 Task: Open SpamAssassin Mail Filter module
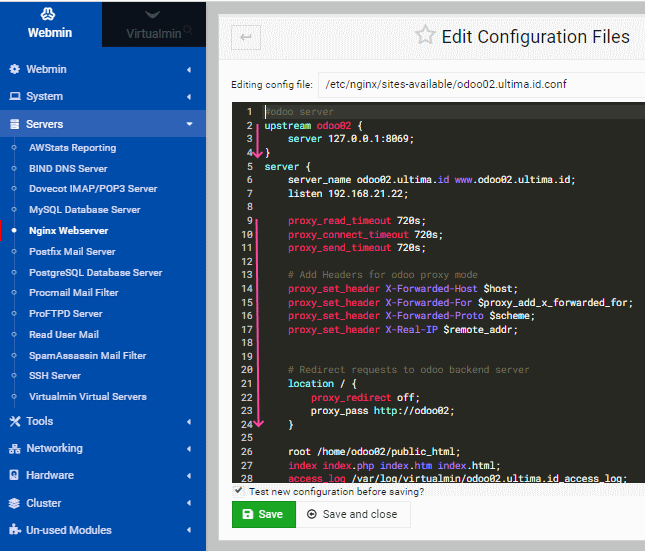click(x=88, y=356)
